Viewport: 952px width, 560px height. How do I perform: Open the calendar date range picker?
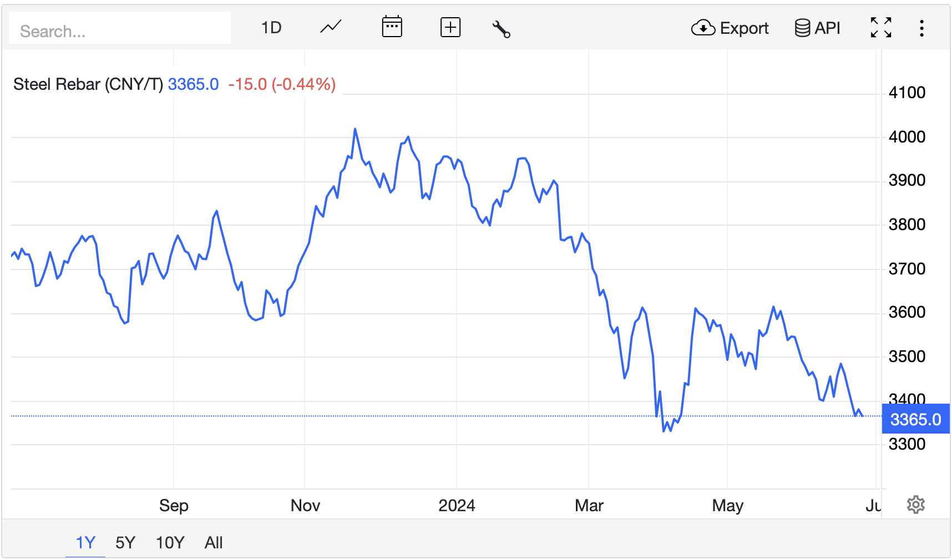392,27
